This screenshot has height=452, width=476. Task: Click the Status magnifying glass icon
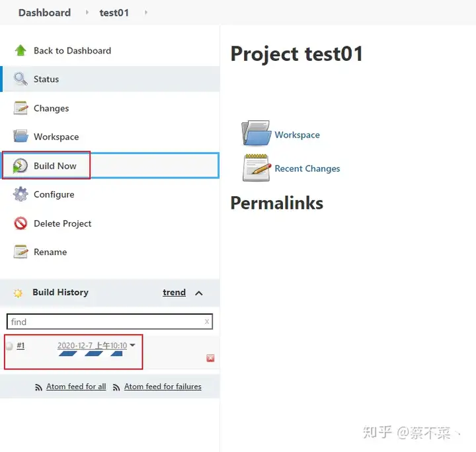point(20,79)
